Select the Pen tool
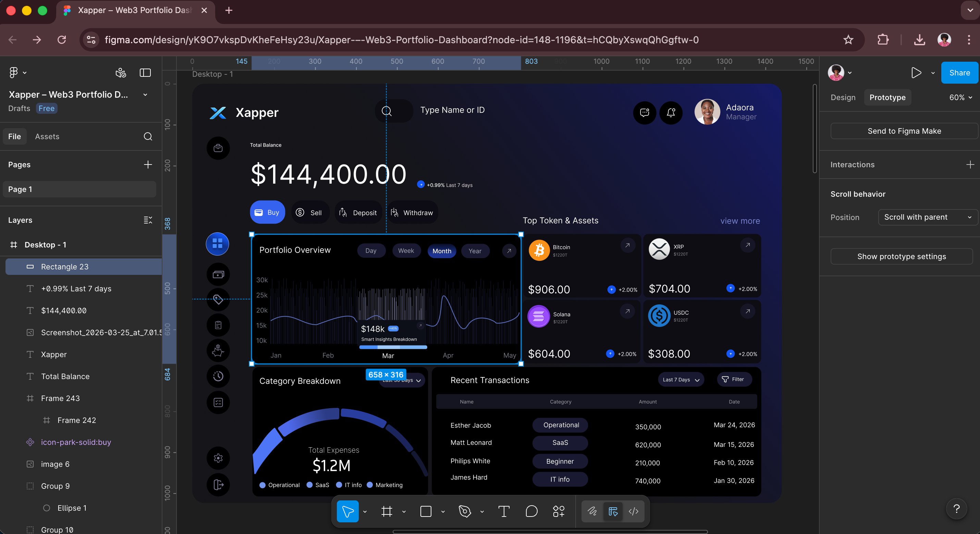The height and width of the screenshot is (534, 980). pyautogui.click(x=465, y=511)
